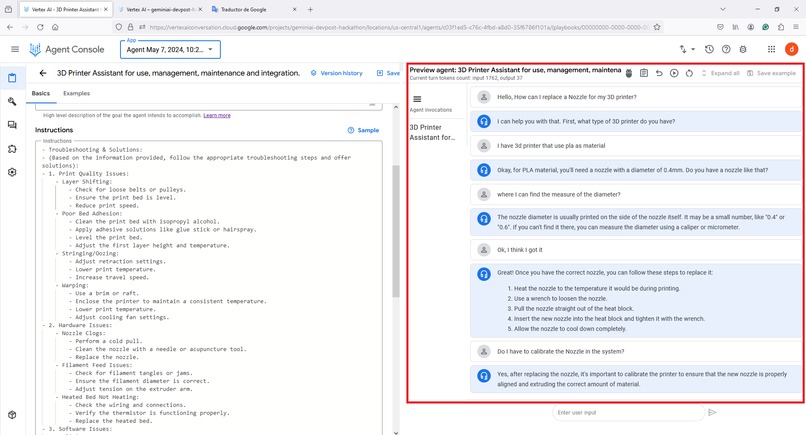Click Expand all in preview panel

[x=720, y=74]
